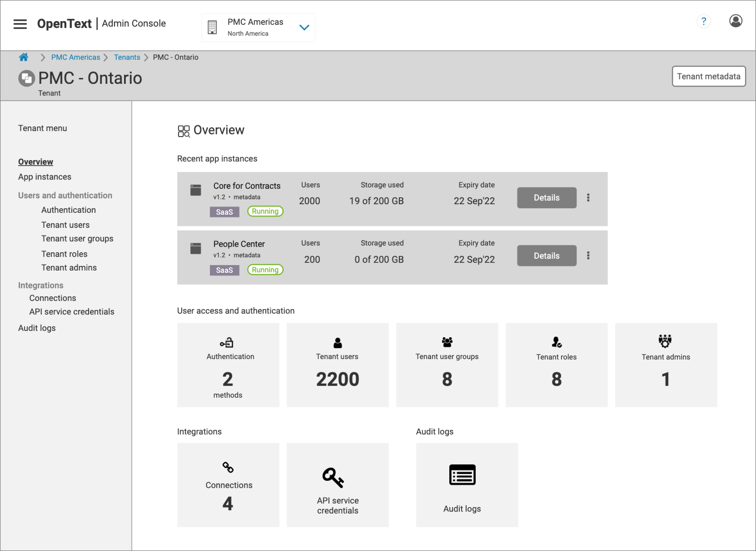The image size is (756, 551).
Task: Click metadata link under People Center
Action: 247,255
